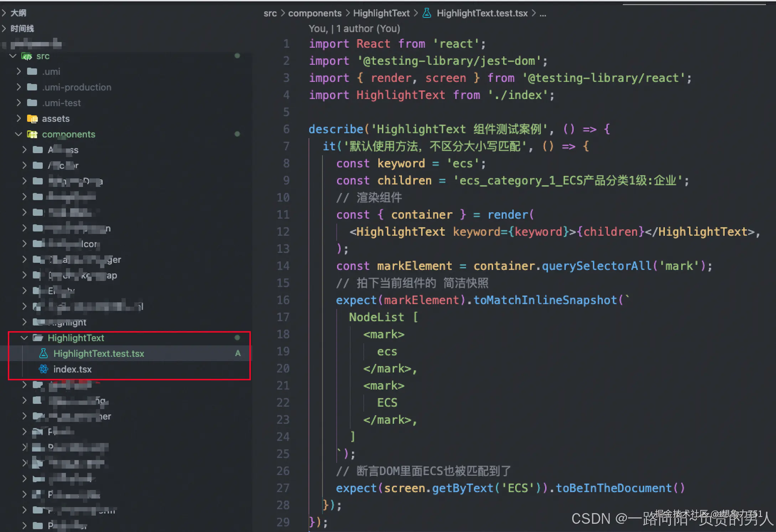The height and width of the screenshot is (532, 776).
Task: Click the assets folder icon
Action: (32, 119)
